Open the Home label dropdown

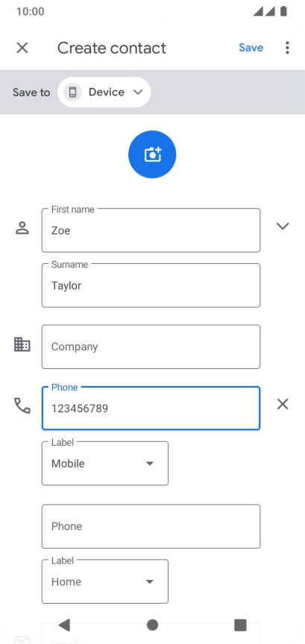click(105, 581)
